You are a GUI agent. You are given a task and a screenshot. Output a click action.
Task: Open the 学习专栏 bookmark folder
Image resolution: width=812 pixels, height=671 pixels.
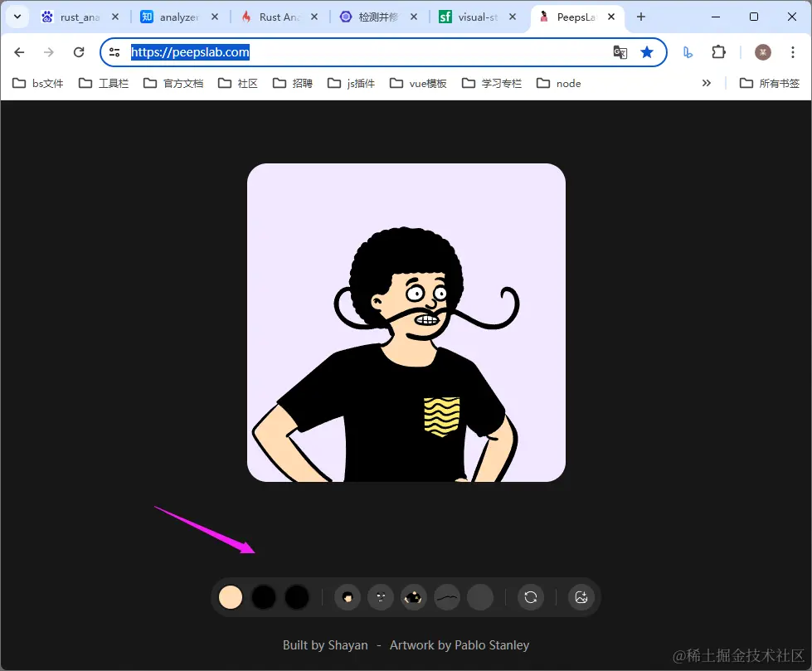click(492, 84)
